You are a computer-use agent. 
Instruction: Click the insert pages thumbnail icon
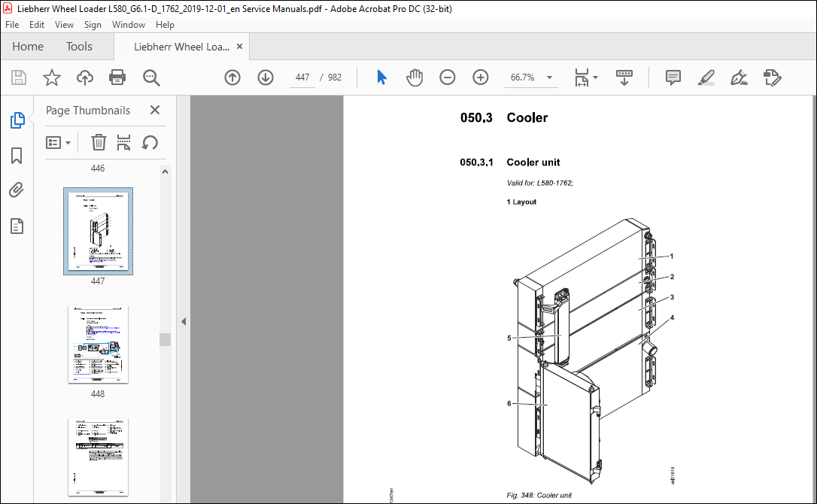click(x=123, y=142)
